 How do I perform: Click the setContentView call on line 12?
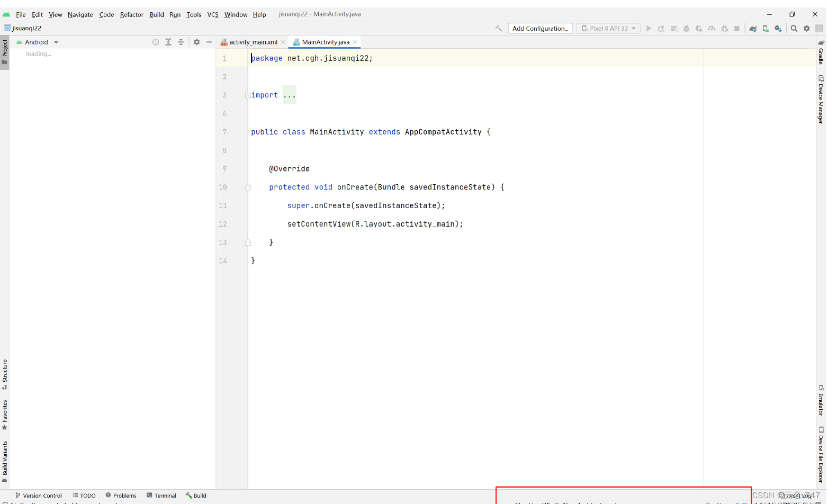click(375, 224)
